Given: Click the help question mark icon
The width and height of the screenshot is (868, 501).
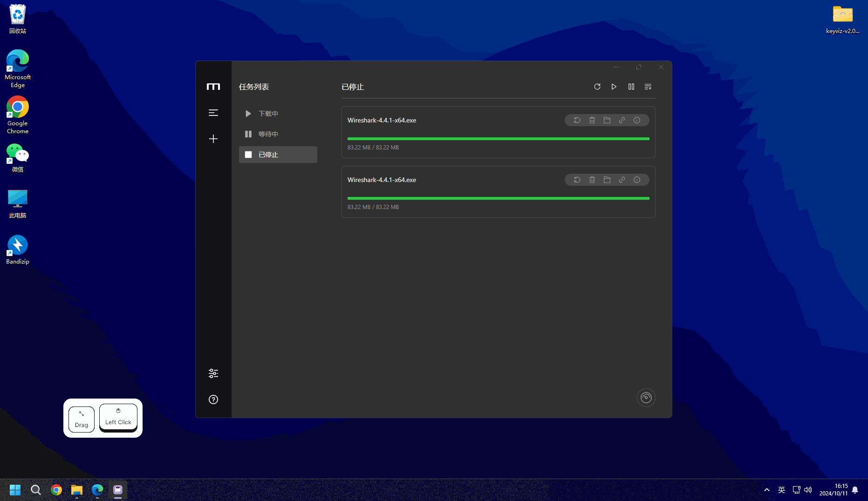Looking at the screenshot, I should [x=213, y=399].
